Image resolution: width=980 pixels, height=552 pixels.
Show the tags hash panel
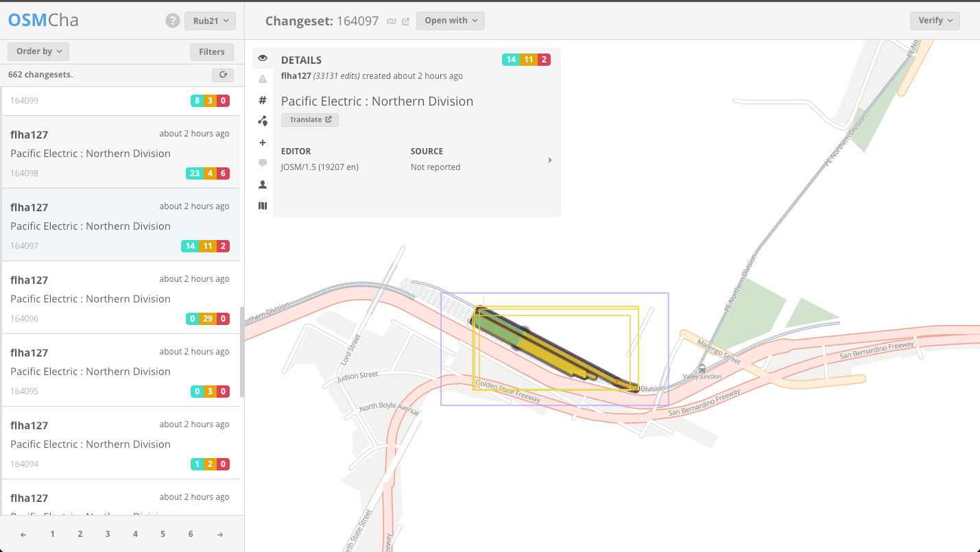(x=263, y=100)
